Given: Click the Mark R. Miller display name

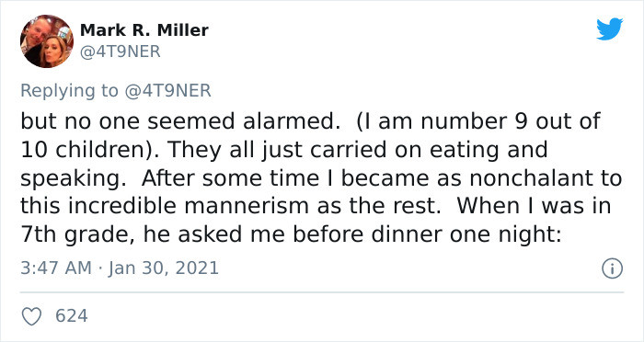Looking at the screenshot, I should tap(144, 30).
